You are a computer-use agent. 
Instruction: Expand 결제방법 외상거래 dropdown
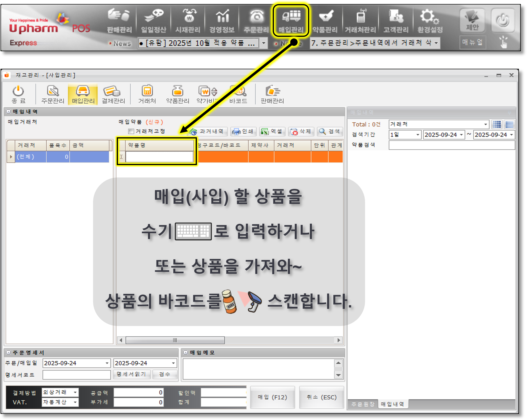coord(75,392)
